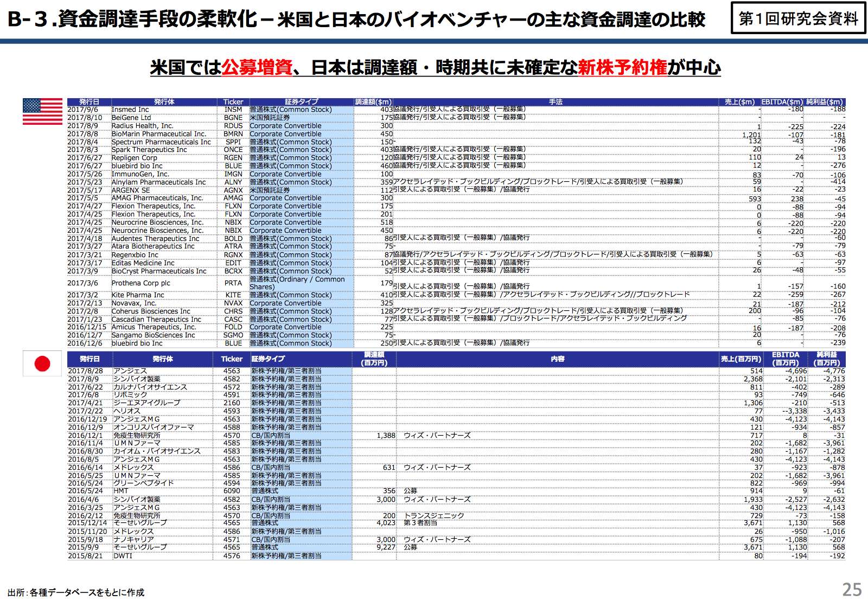Click the '売上(百万円)' column header
868x601 pixels.
[741, 359]
